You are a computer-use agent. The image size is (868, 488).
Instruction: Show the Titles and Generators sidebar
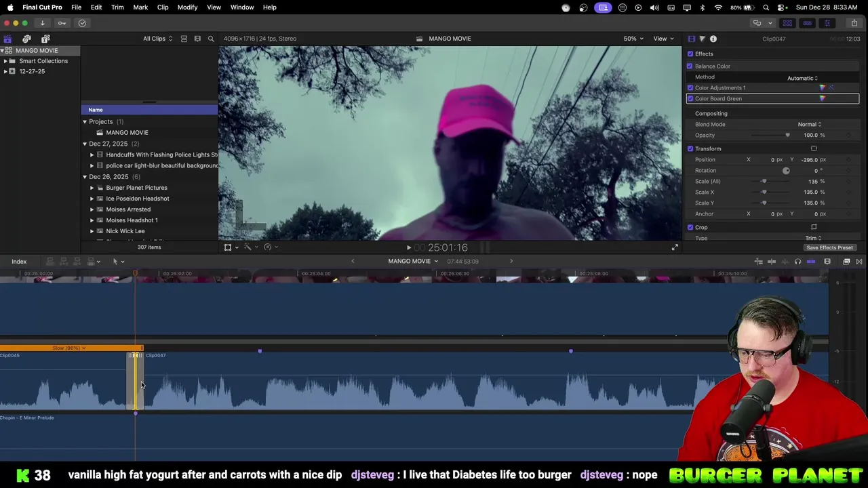[x=45, y=39]
